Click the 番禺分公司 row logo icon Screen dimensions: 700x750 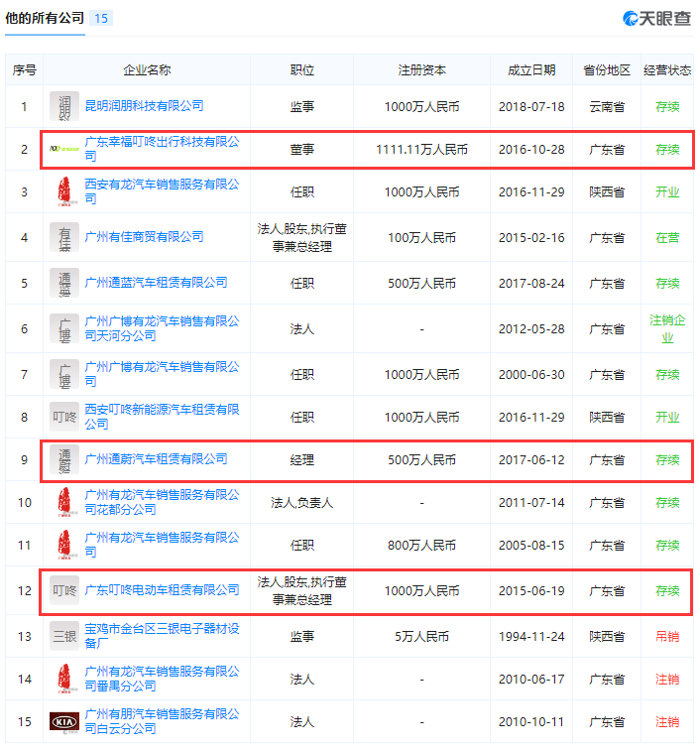pos(64,679)
